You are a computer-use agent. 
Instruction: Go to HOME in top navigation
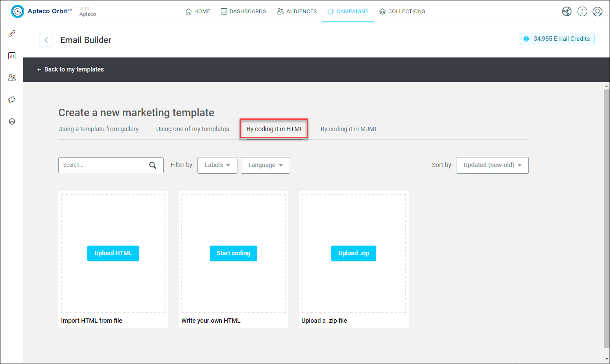point(198,11)
